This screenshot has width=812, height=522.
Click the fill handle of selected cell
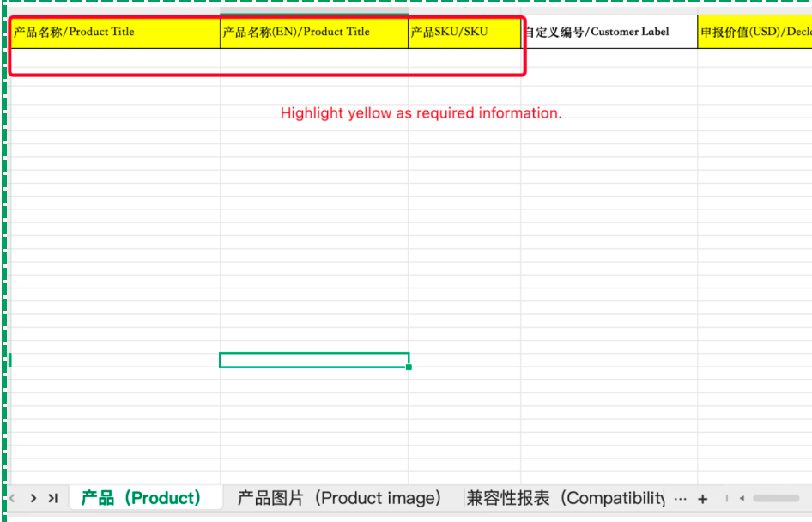[x=409, y=367]
